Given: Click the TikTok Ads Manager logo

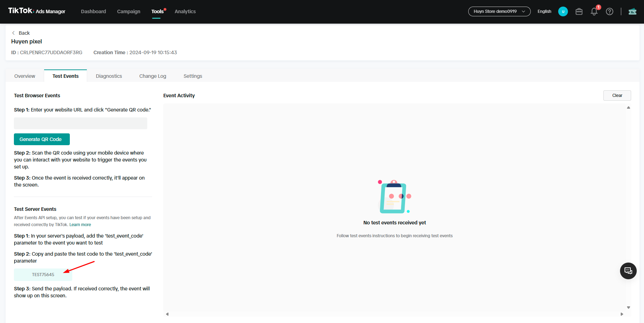Looking at the screenshot, I should (36, 11).
